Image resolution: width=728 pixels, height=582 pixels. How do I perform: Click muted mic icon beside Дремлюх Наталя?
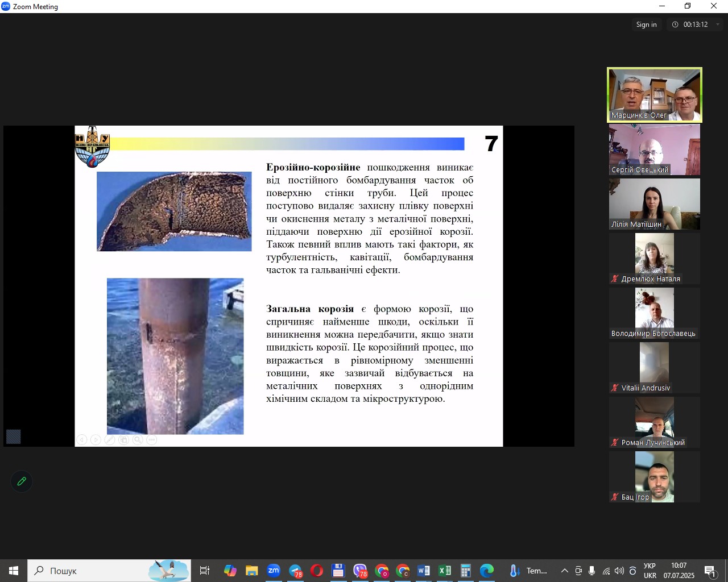tap(615, 278)
